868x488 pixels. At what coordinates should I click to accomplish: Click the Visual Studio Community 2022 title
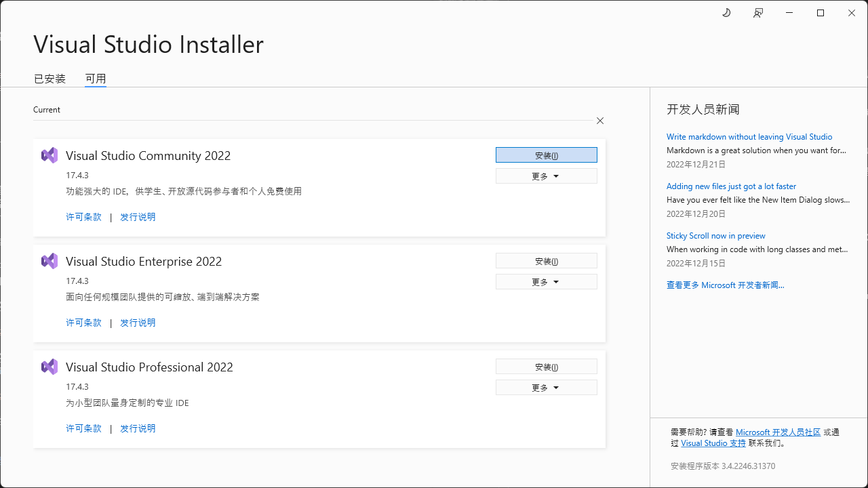point(148,156)
